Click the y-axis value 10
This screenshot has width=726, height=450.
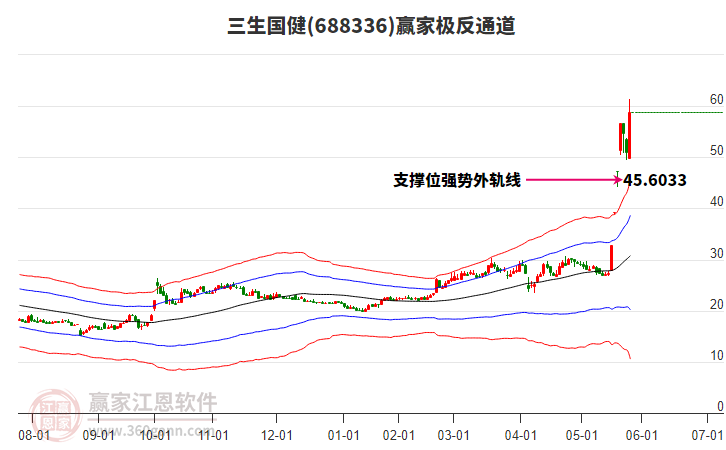click(x=716, y=355)
